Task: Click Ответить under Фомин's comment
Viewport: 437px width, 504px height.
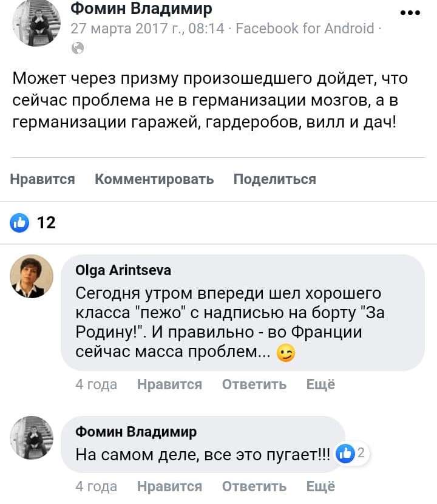Action: (x=254, y=486)
